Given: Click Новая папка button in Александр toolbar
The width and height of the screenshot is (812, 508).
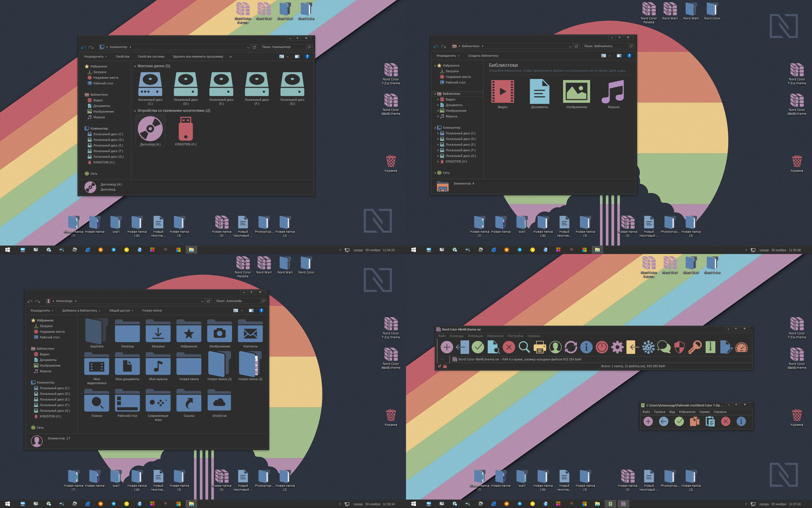Looking at the screenshot, I should tap(152, 310).
